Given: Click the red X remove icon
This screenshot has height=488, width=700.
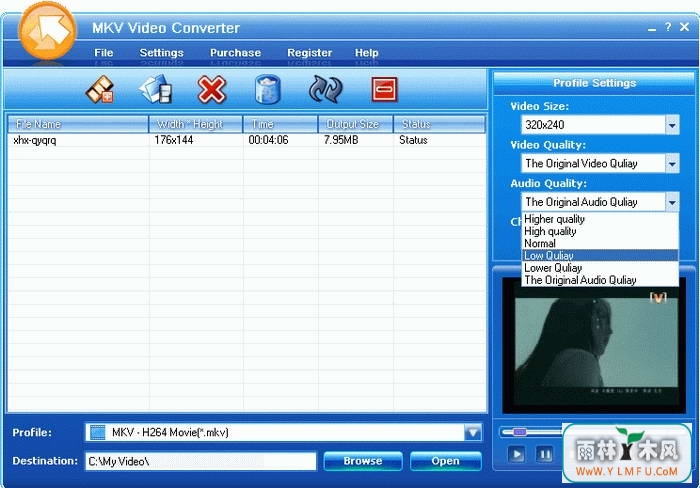Looking at the screenshot, I should tap(212, 89).
